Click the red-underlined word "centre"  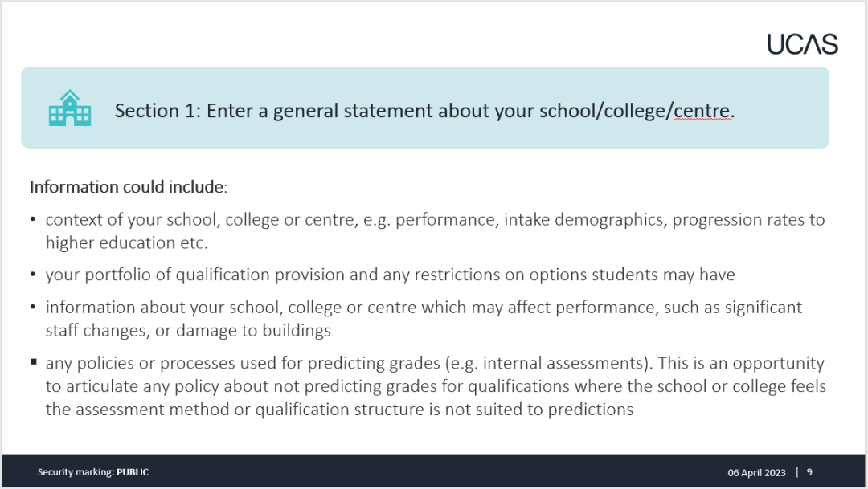tap(702, 111)
